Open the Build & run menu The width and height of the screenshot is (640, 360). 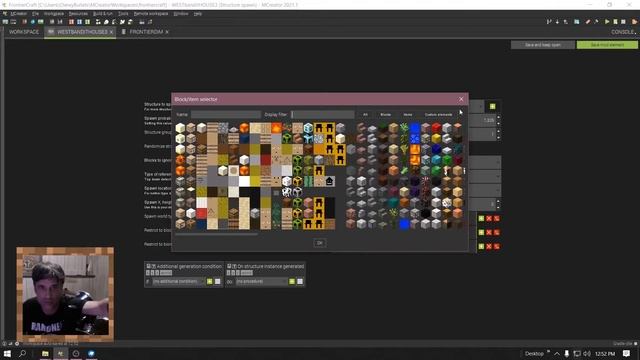pos(102,13)
